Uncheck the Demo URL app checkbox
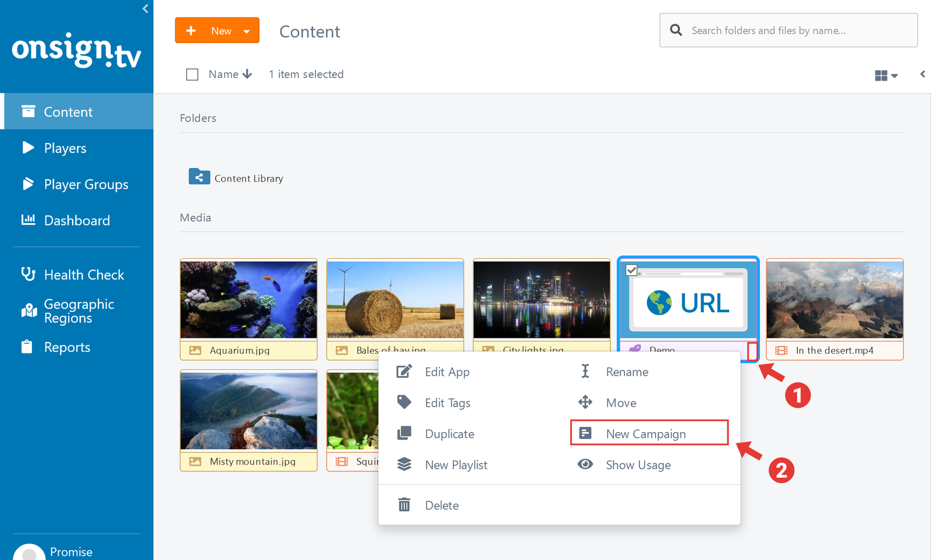Viewport: 931px width, 560px height. coord(631,270)
